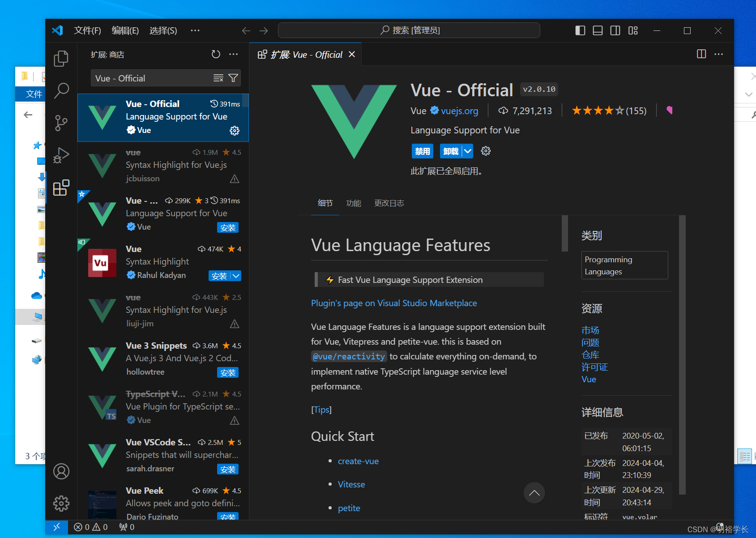The width and height of the screenshot is (756, 538).
Task: Click Programming Languages category tag
Action: [x=624, y=265]
